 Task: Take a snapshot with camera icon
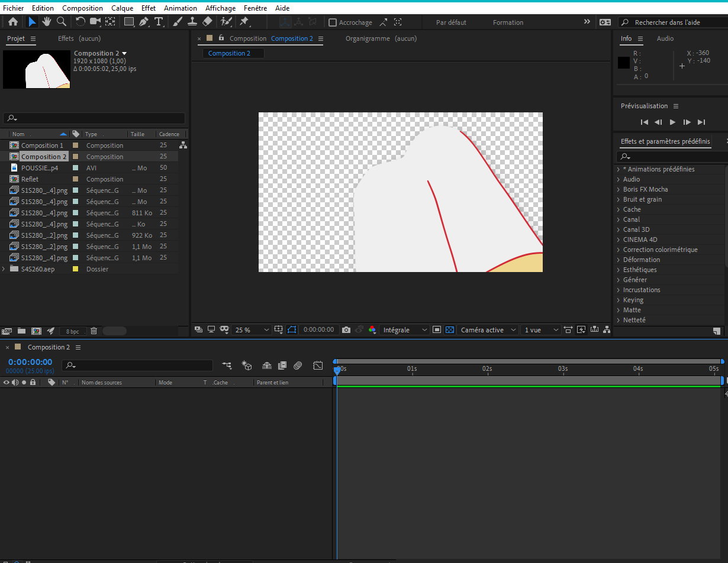(x=346, y=330)
